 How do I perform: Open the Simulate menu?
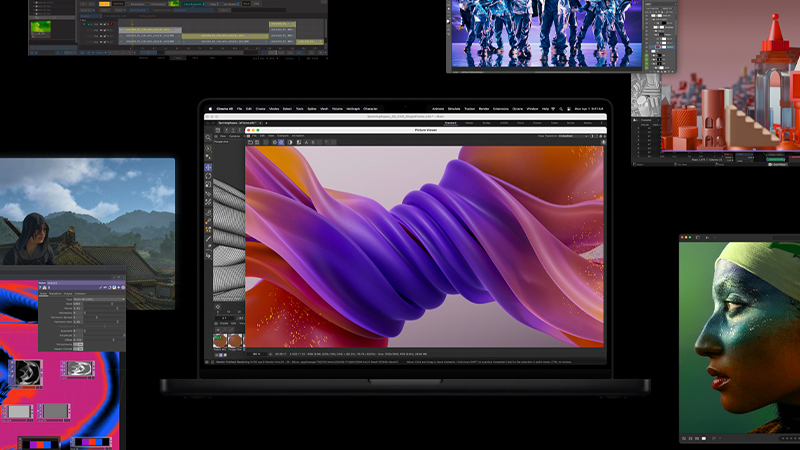pos(454,109)
